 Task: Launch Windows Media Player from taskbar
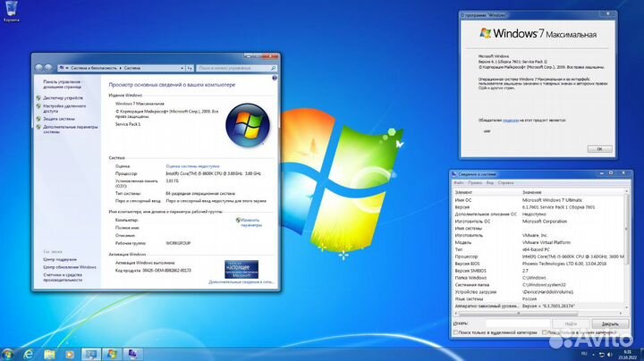(x=70, y=355)
